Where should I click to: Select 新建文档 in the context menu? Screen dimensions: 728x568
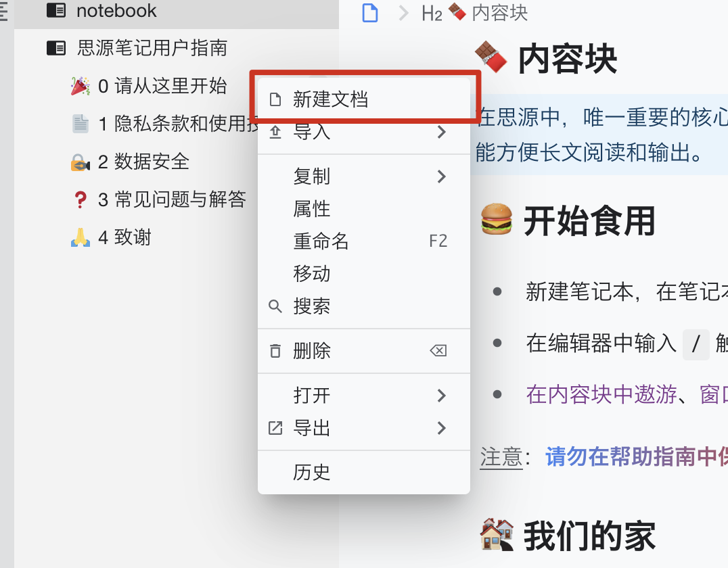[364, 99]
